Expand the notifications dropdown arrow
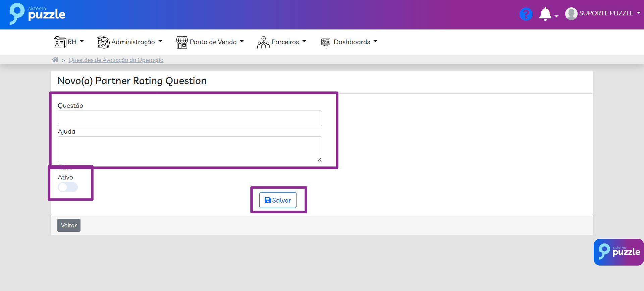The width and height of the screenshot is (644, 291). (556, 16)
